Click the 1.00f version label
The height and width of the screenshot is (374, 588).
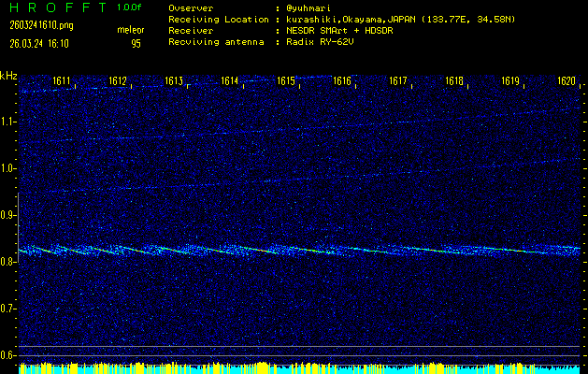pyautogui.click(x=131, y=7)
